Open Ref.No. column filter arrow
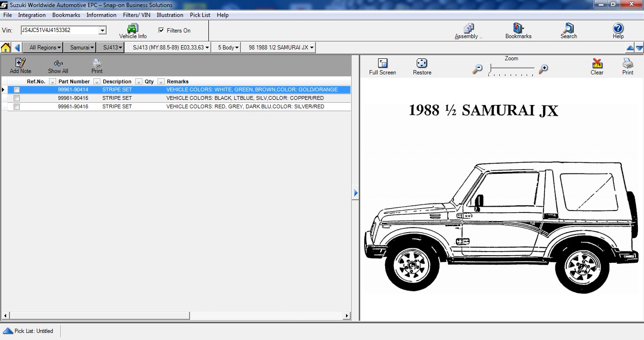The width and height of the screenshot is (644, 340). tap(52, 81)
